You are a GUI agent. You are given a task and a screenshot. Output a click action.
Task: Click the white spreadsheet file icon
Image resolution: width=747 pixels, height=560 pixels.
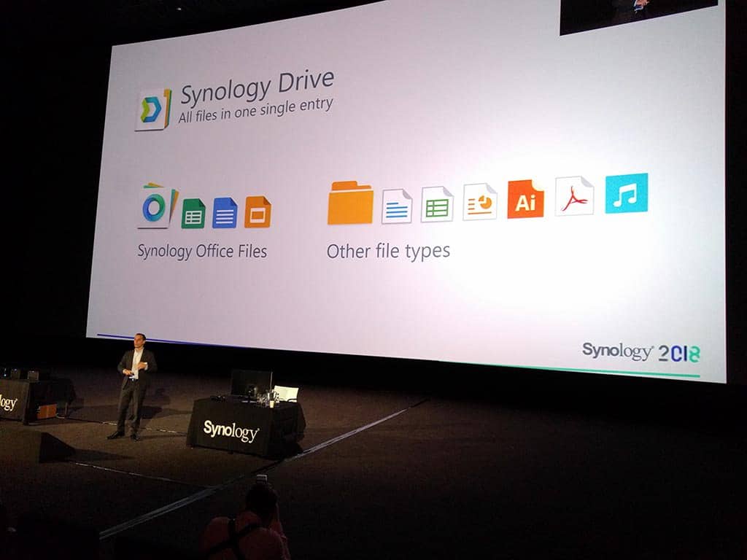(x=438, y=204)
